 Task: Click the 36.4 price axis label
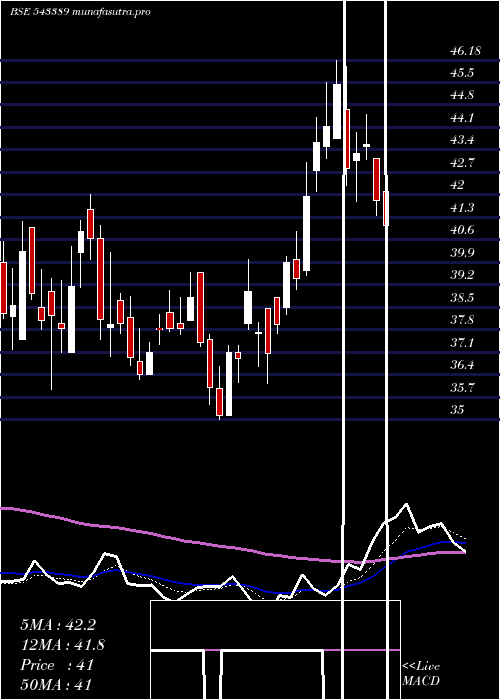(x=462, y=365)
